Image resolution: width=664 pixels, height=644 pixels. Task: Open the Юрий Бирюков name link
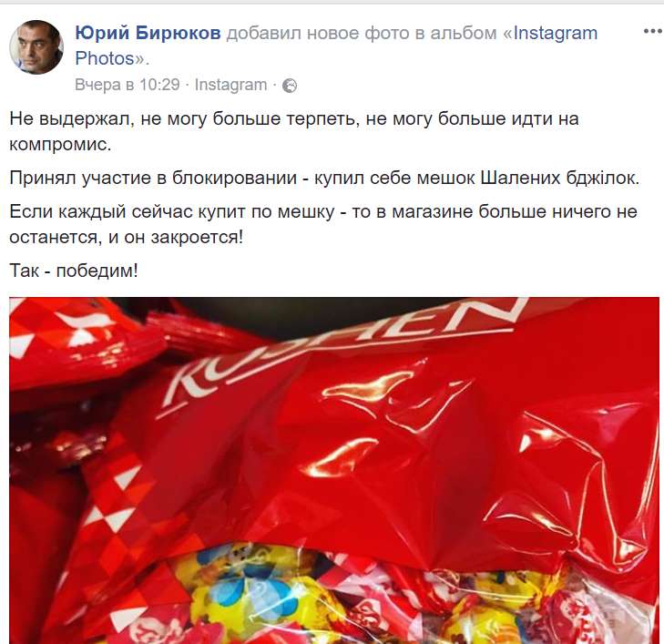(148, 33)
